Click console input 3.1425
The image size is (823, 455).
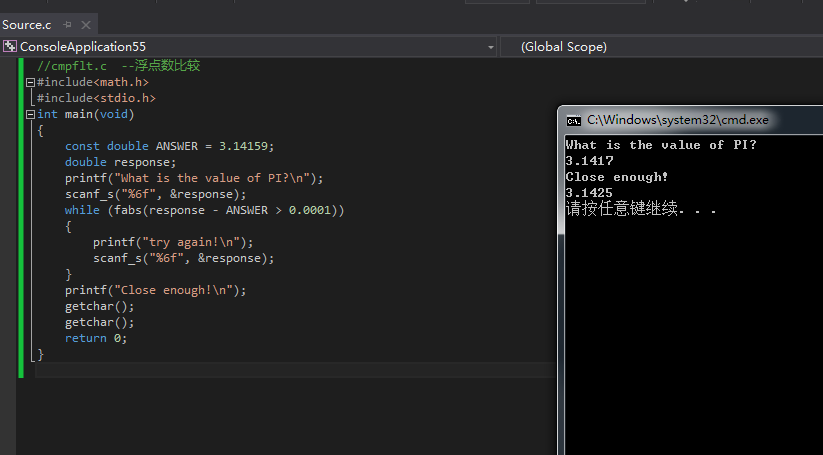point(589,193)
